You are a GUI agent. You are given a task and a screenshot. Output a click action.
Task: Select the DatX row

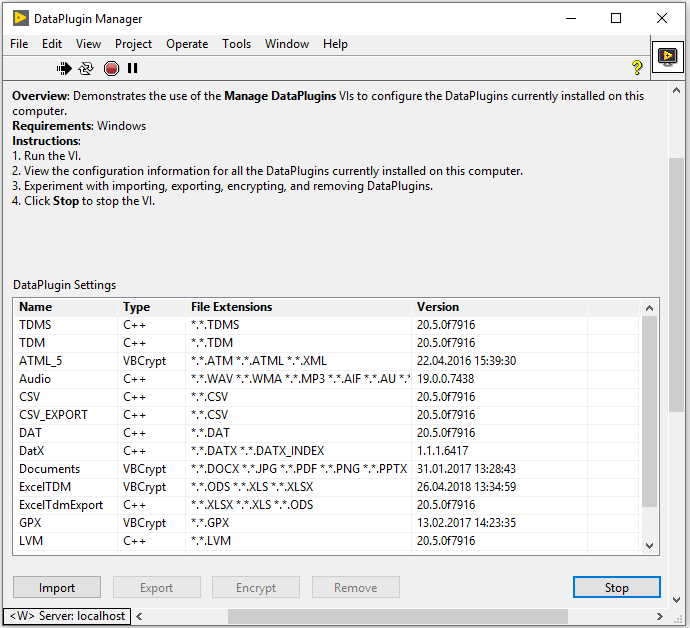point(327,451)
